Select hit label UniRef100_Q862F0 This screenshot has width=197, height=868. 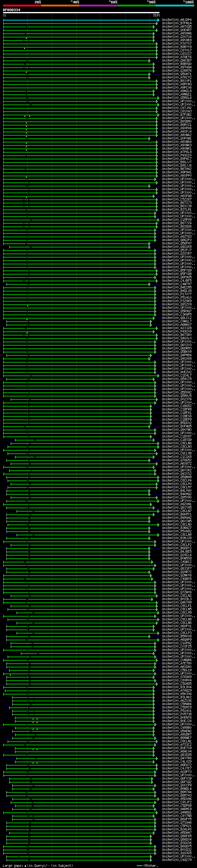tap(177, 240)
